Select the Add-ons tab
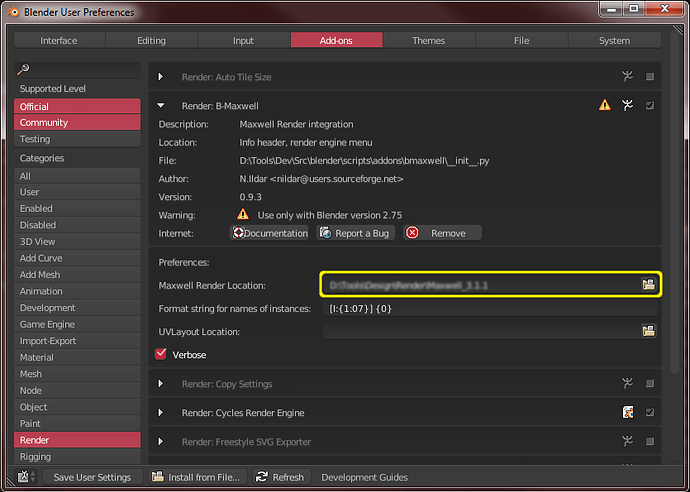Viewport: 690px width, 492px height. point(336,40)
